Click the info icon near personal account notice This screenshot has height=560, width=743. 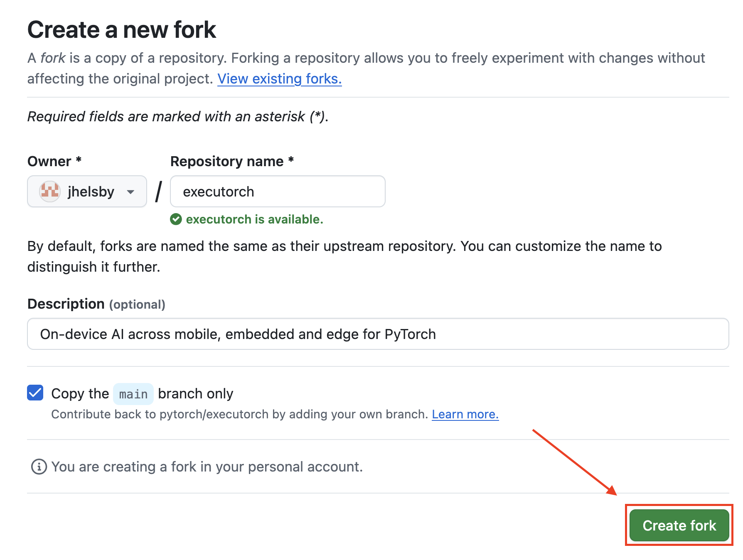(x=39, y=467)
